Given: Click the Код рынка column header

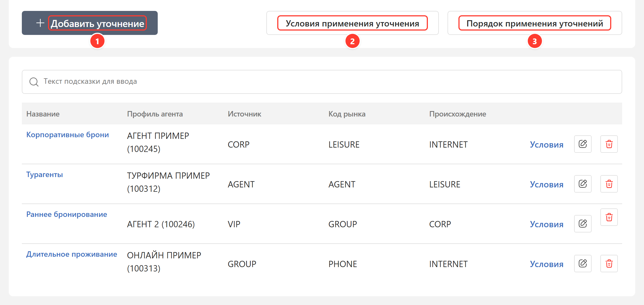Looking at the screenshot, I should click(x=347, y=114).
